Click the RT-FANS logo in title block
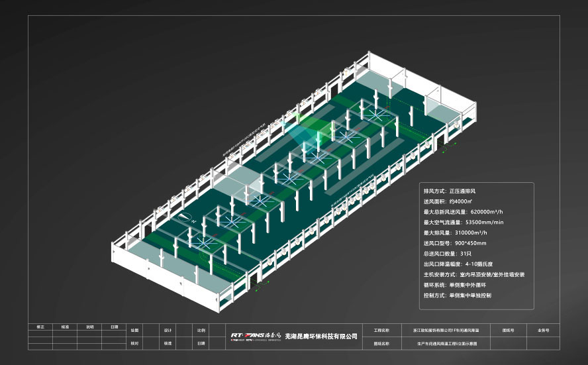Image resolution: width=588 pixels, height=365 pixels. 255,336
